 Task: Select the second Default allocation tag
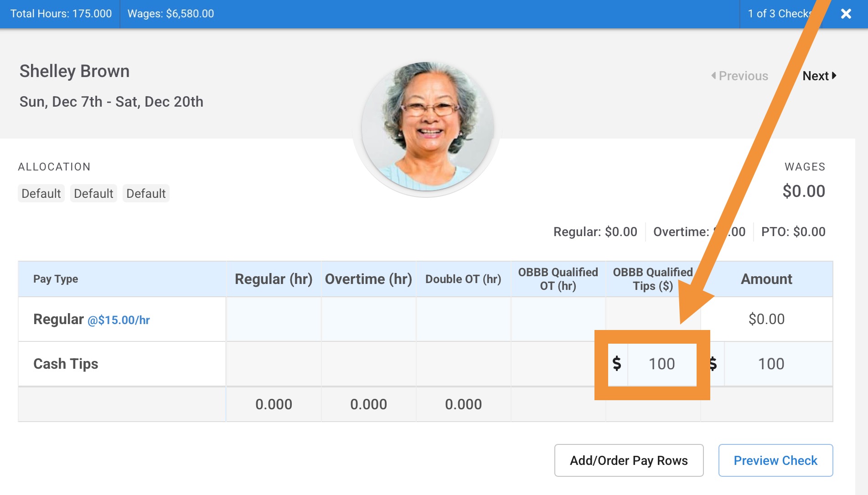93,194
